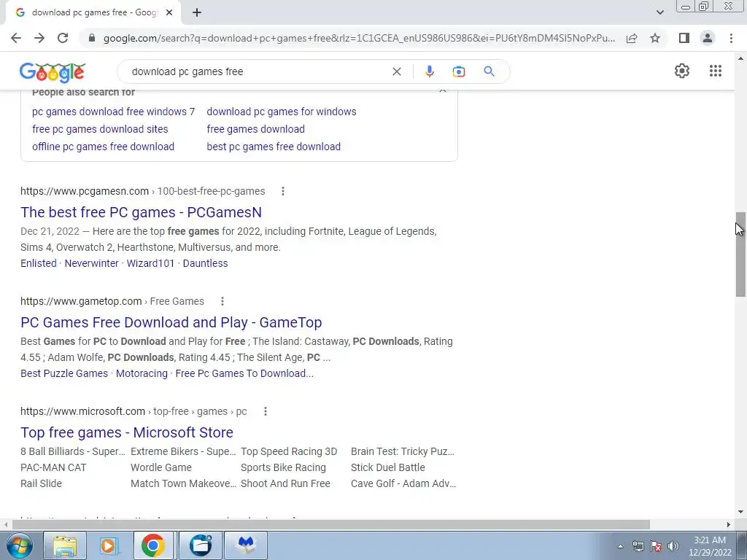Open 'free pc games download sites' suggestion

pos(100,129)
